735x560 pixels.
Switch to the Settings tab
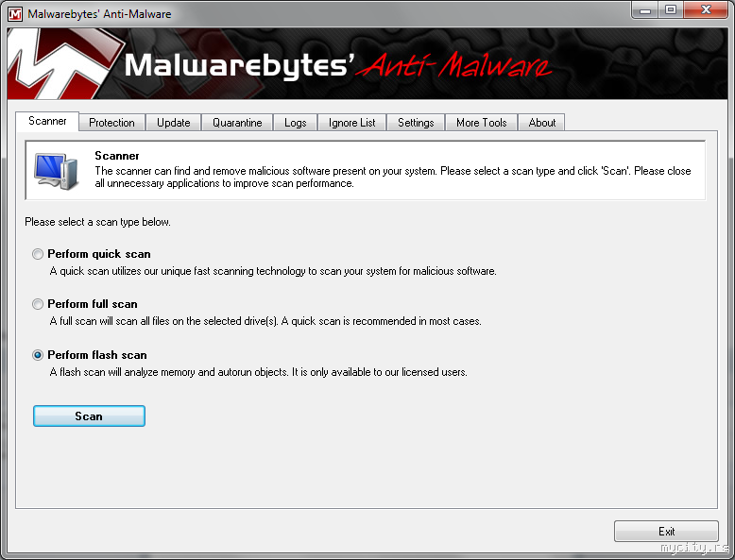[416, 123]
